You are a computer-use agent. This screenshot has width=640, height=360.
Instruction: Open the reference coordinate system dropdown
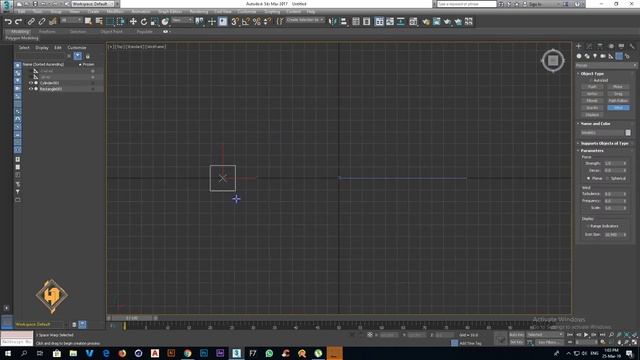pyautogui.click(x=182, y=20)
